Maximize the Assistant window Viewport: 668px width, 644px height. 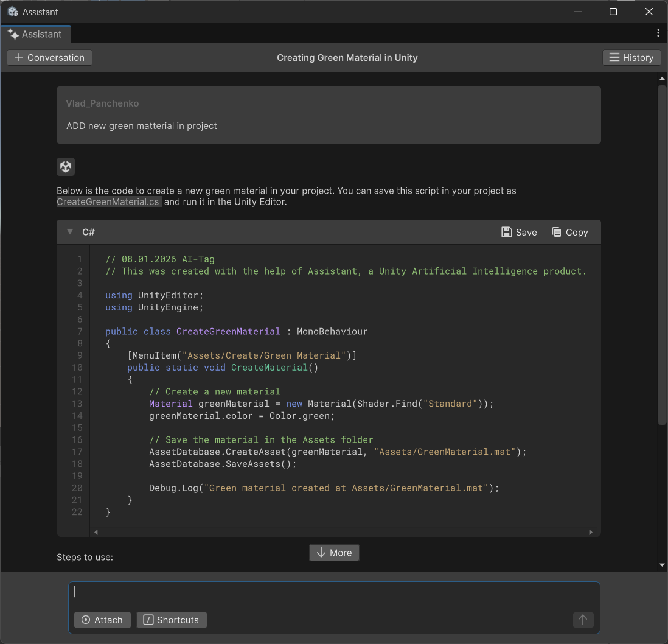(x=613, y=12)
